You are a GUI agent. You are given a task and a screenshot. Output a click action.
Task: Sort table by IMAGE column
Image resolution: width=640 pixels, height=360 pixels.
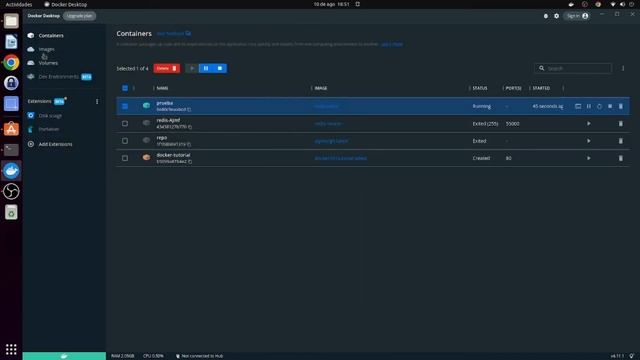point(320,88)
